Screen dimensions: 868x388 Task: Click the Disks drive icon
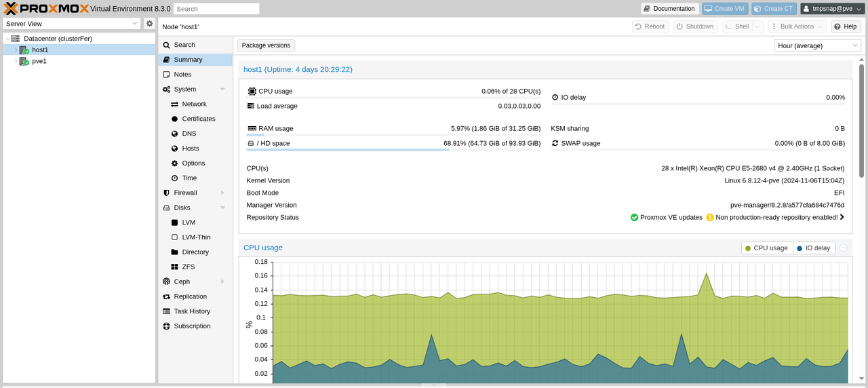pos(167,208)
